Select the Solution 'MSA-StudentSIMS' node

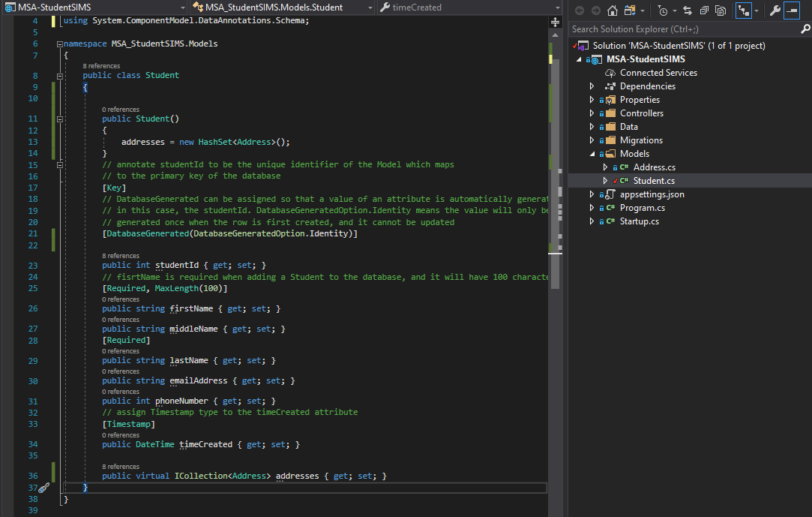(x=679, y=46)
